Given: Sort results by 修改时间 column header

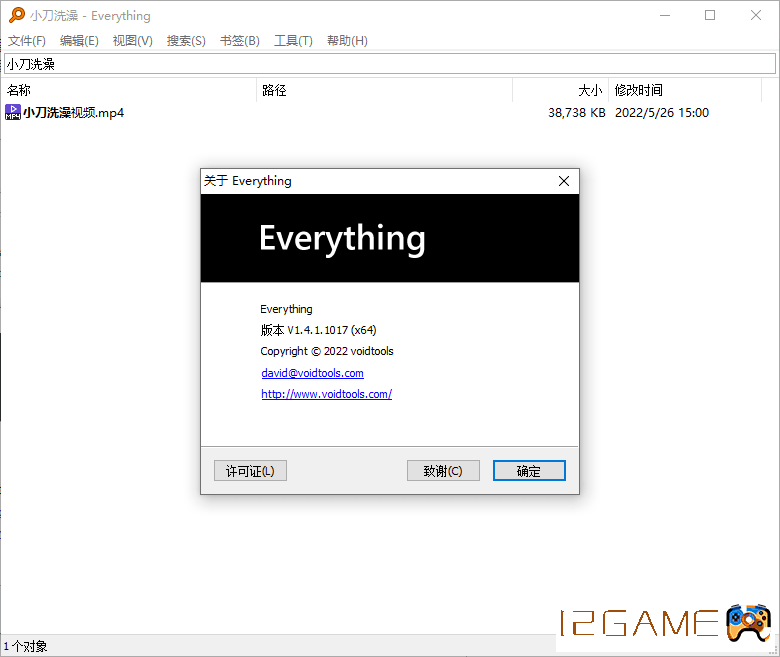Looking at the screenshot, I should (684, 91).
